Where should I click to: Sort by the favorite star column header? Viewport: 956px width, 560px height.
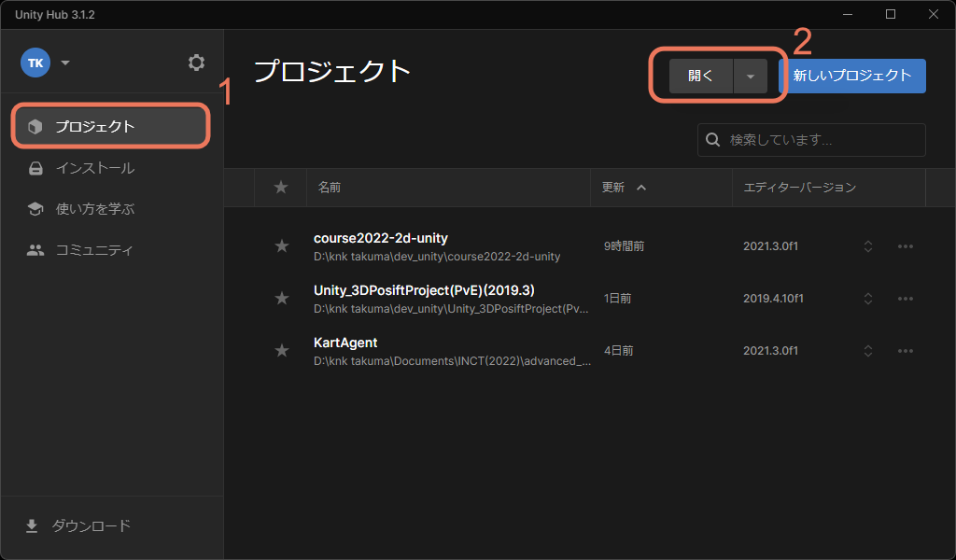(x=280, y=187)
